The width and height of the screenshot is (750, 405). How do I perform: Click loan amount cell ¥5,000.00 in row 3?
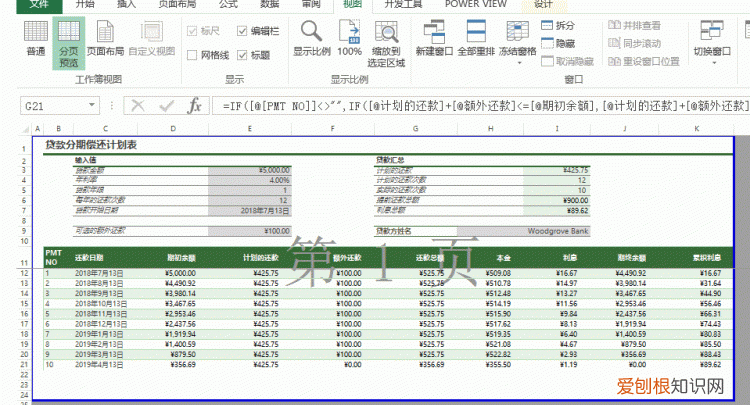coord(249,170)
